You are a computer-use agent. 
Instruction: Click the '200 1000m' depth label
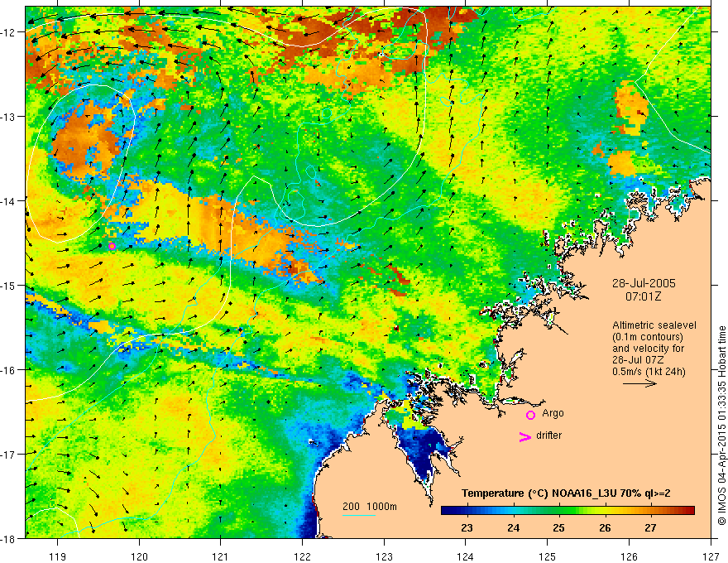point(370,507)
